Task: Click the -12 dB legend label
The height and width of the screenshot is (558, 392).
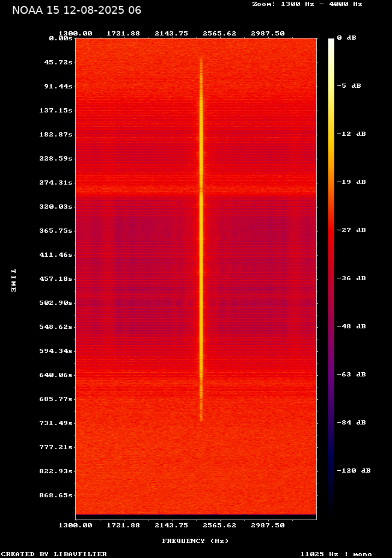Action: [352, 134]
